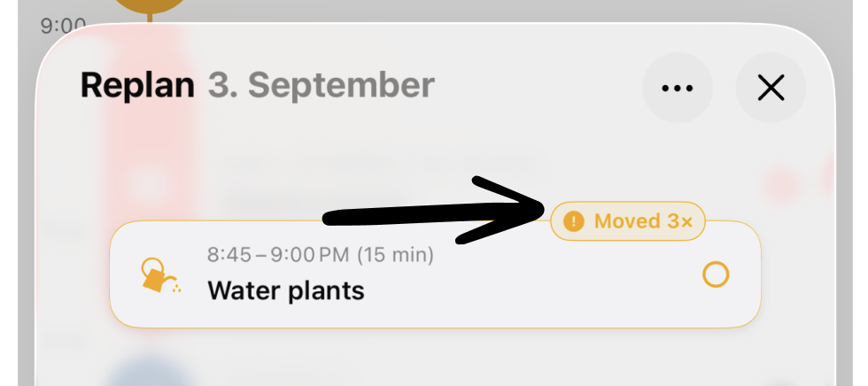Close the Replan sheet with X
Image resolution: width=868 pixels, height=386 pixels.
coord(771,88)
